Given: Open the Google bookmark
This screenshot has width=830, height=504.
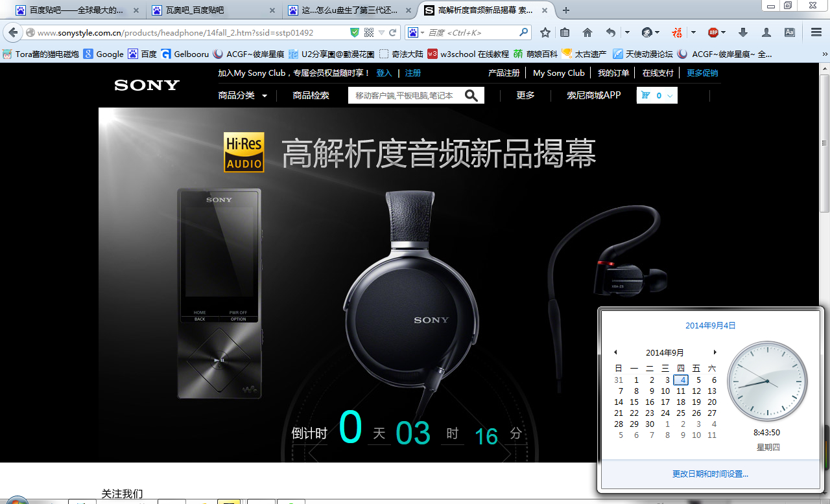Looking at the screenshot, I should tap(104, 54).
